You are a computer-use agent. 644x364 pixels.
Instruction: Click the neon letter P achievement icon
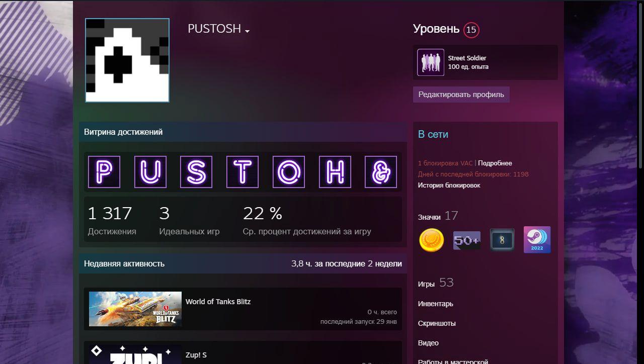coord(104,172)
